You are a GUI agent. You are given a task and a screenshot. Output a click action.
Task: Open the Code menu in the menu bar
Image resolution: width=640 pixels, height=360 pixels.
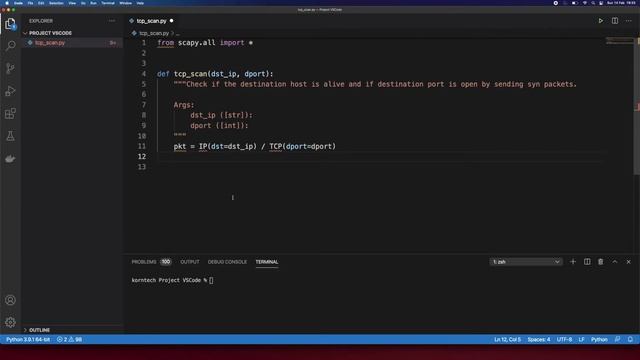18,3
